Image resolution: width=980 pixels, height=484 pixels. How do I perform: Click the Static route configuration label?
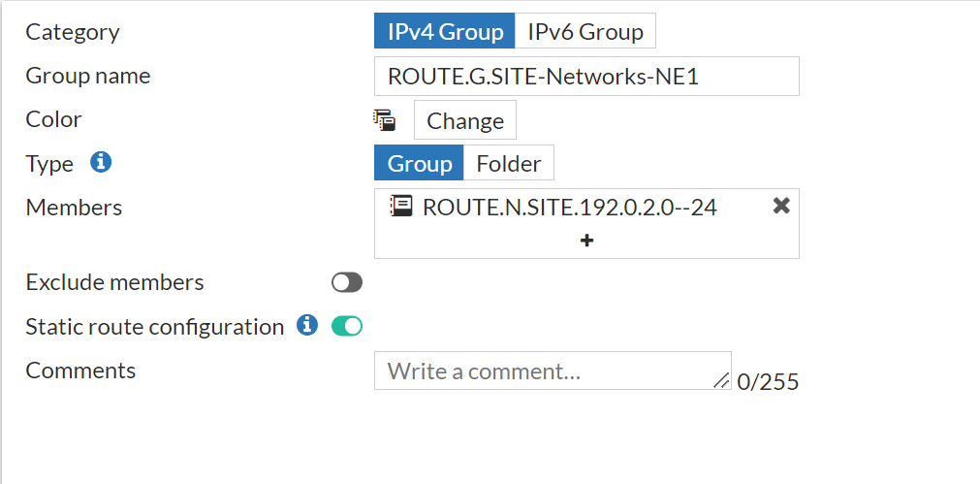pos(154,327)
